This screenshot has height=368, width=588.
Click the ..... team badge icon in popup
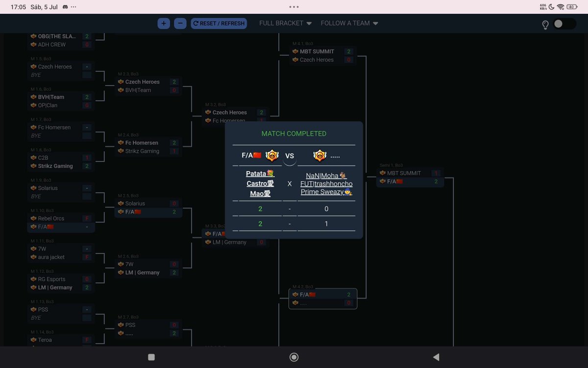(319, 156)
